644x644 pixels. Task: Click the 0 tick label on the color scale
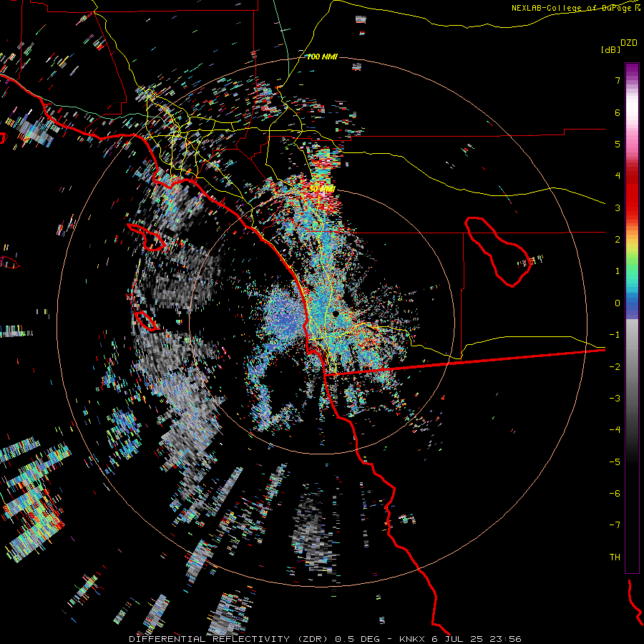click(x=618, y=303)
